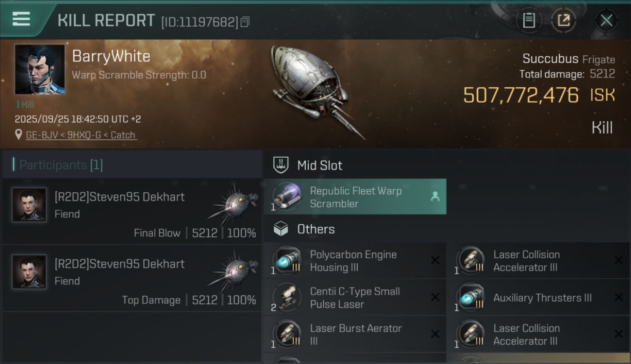The height and width of the screenshot is (364, 631).
Task: Share the kill report
Action: coord(564,20)
